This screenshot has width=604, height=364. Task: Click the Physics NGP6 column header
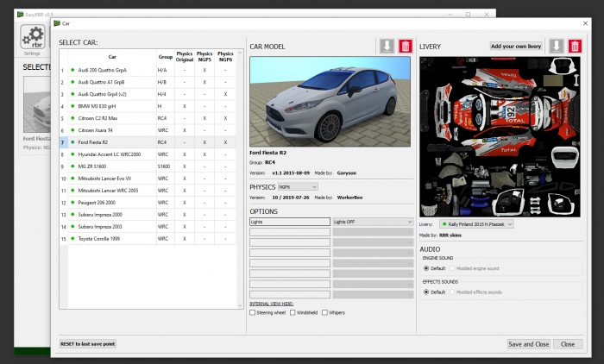(225, 57)
